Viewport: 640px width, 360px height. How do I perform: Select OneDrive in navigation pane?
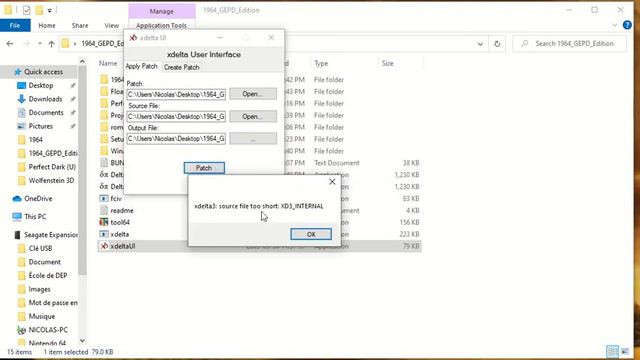tap(38, 199)
